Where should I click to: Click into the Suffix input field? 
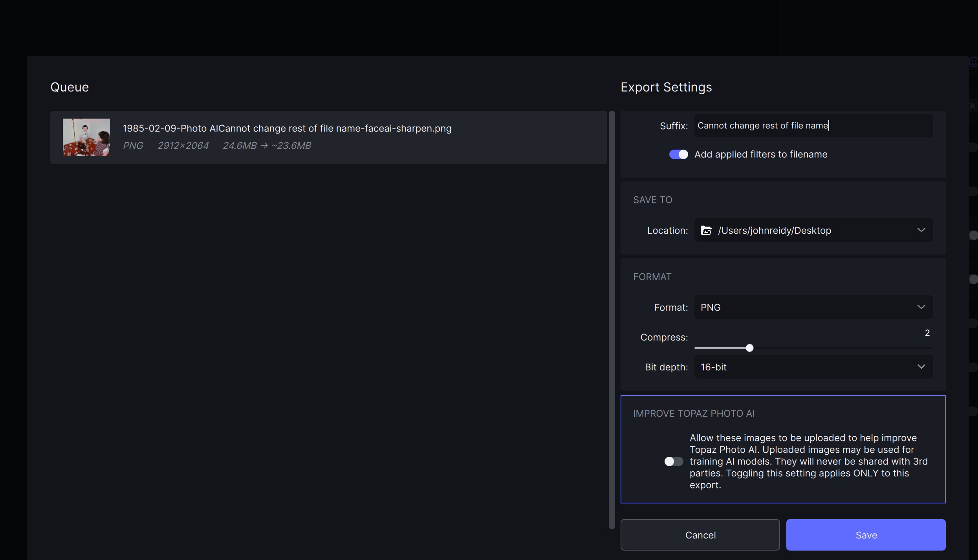click(813, 126)
